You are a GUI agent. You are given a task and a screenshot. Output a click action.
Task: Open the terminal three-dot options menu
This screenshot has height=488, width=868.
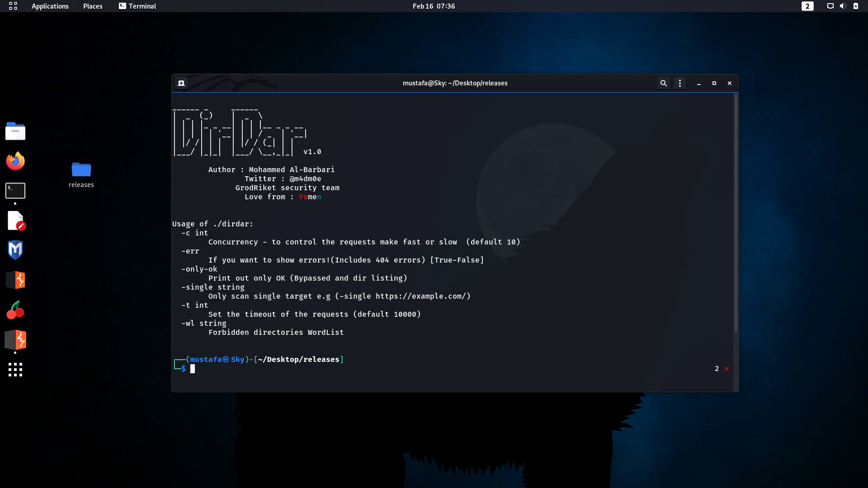679,83
